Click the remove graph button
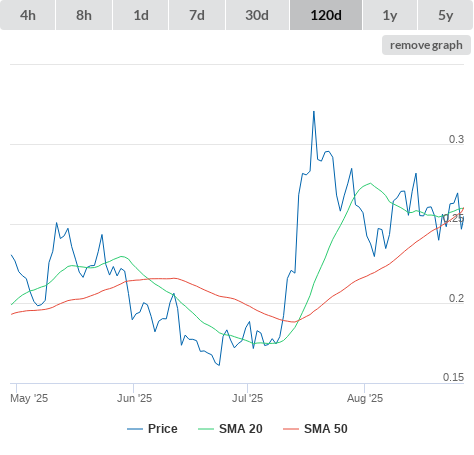474x455 pixels. [426, 45]
